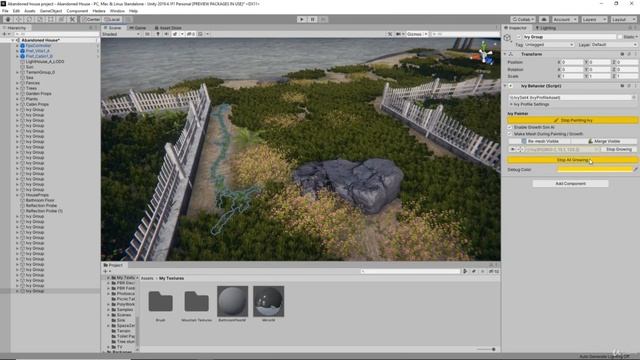The height and width of the screenshot is (360, 640).
Task: Click Add Component button
Action: point(570,184)
